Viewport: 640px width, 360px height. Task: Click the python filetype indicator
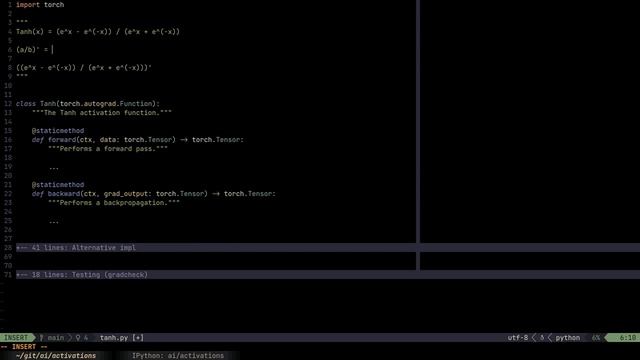tap(567, 338)
